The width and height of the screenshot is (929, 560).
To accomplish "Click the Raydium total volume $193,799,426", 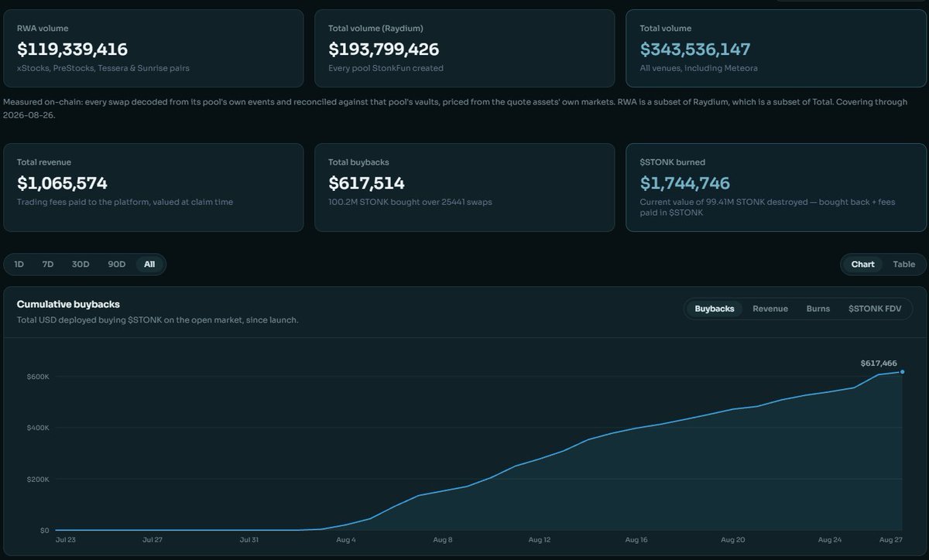I will coord(384,50).
